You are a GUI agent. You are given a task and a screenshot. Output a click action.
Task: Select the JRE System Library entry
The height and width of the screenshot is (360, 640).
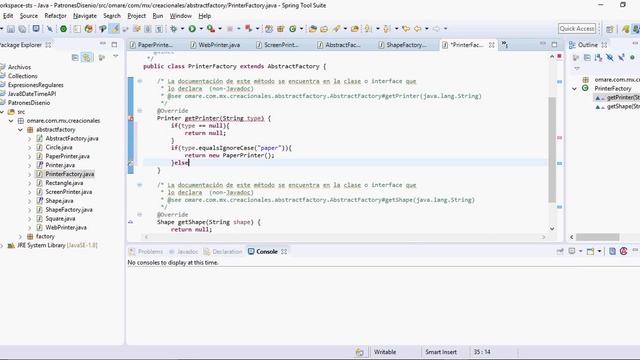tap(53, 245)
